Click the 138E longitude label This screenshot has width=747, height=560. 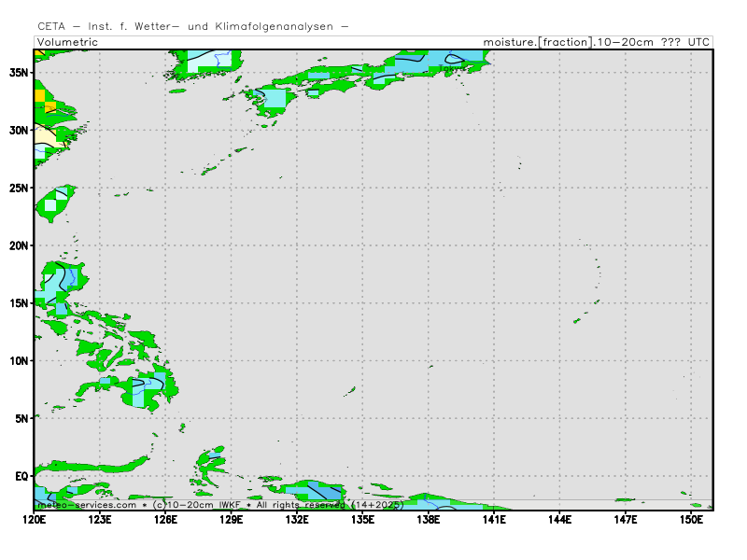[429, 519]
